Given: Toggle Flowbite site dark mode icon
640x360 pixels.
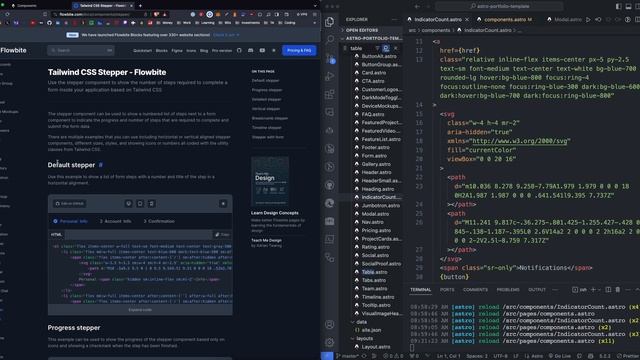Looking at the screenshot, I should pos(273,50).
